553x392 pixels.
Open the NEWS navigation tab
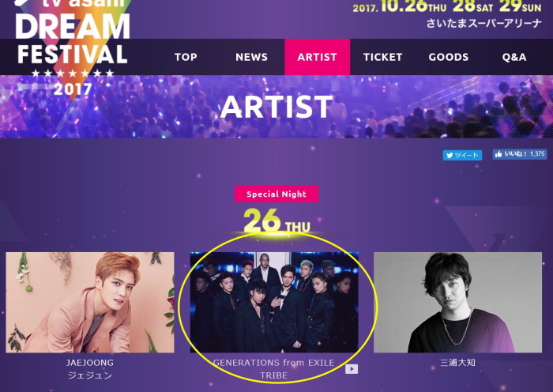(251, 57)
